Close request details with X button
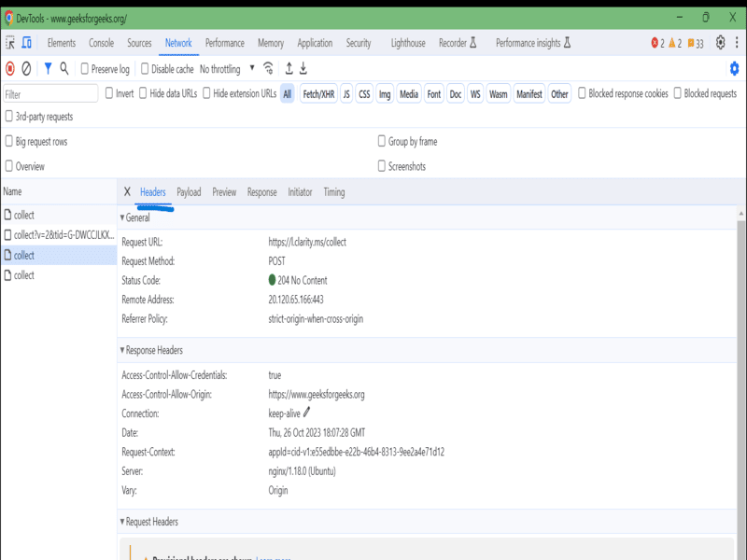Image resolution: width=747 pixels, height=560 pixels. click(x=127, y=192)
